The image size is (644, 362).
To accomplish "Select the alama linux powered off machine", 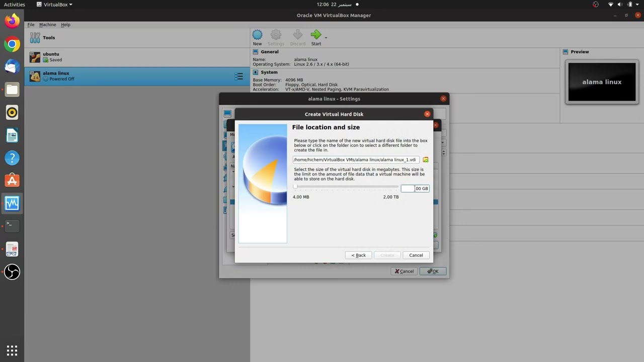I will pos(137,76).
